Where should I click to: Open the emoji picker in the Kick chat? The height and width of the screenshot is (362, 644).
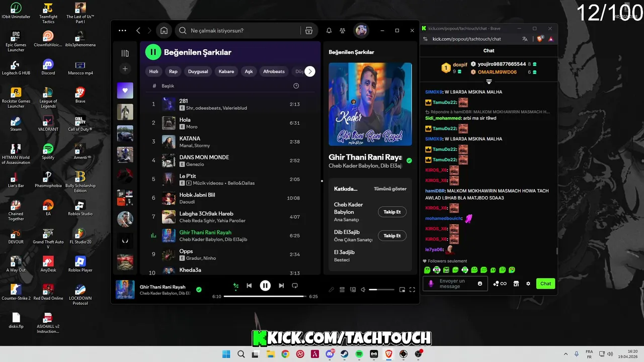click(480, 284)
